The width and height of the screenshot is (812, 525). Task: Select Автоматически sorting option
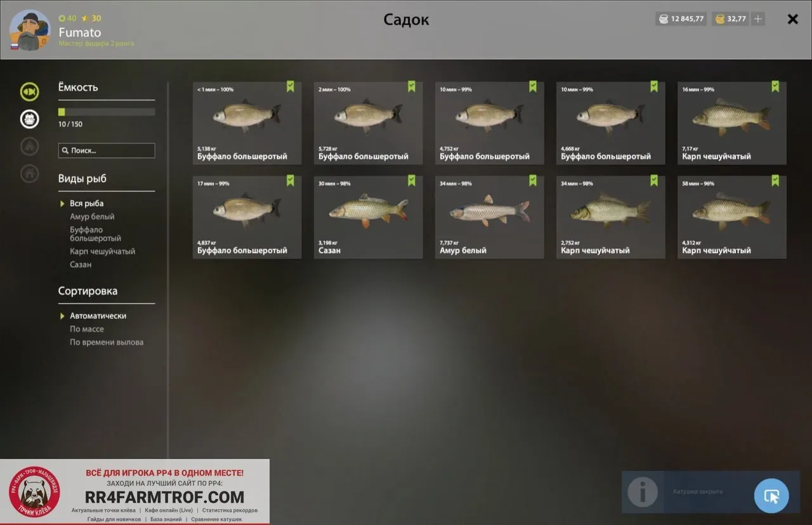click(98, 316)
